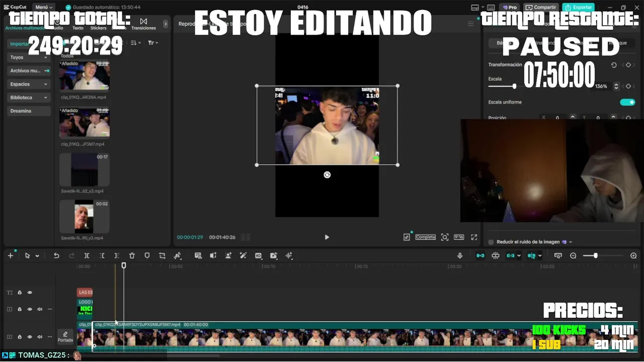Screen dimensions: 644x362
Task: Toggle clip linkage button
Action: (x=511, y=255)
